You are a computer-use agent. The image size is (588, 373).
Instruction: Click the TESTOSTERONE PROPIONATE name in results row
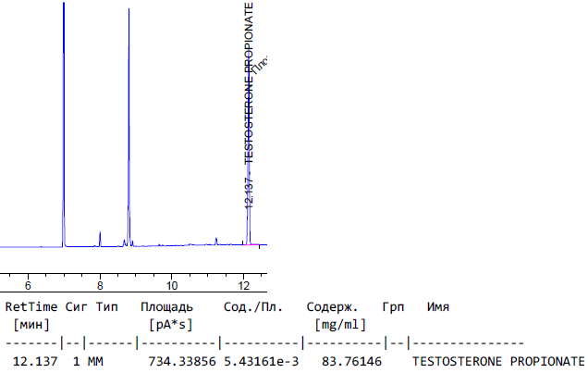pyautogui.click(x=497, y=360)
